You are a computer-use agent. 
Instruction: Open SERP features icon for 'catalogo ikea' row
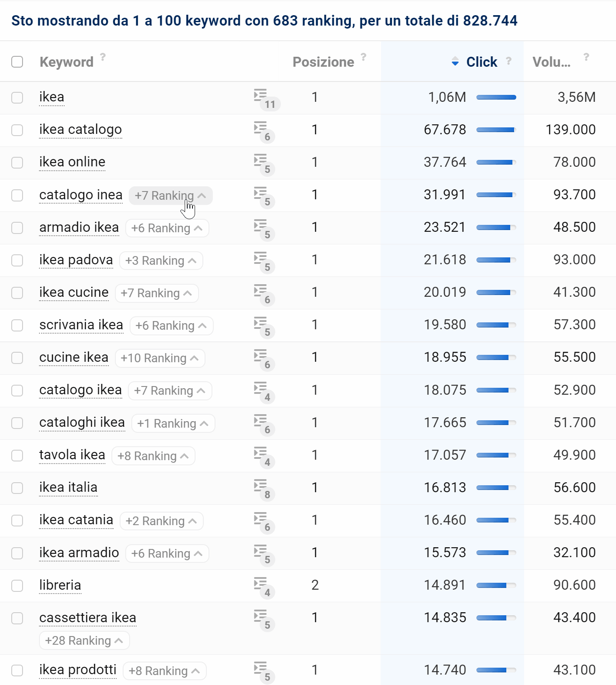click(264, 392)
